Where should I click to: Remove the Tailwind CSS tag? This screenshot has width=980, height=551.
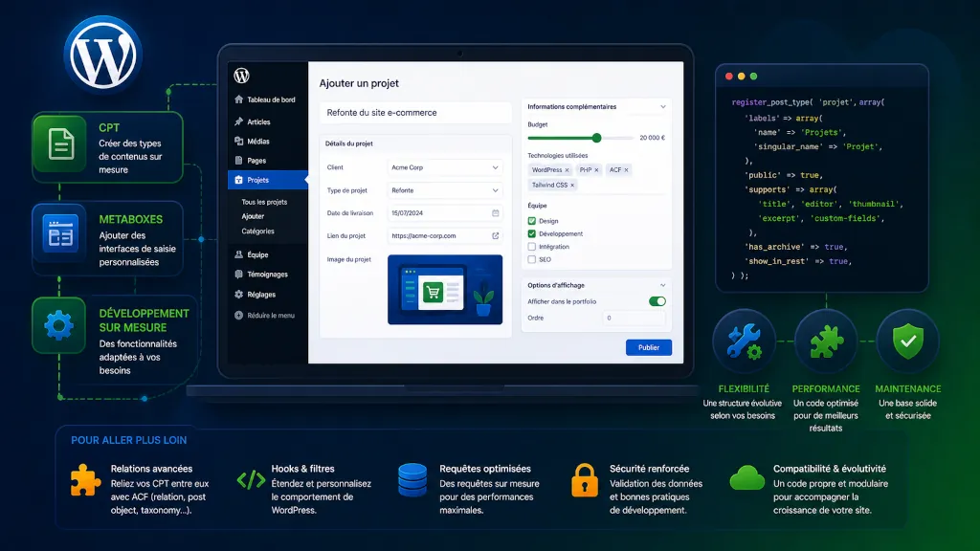pos(572,185)
